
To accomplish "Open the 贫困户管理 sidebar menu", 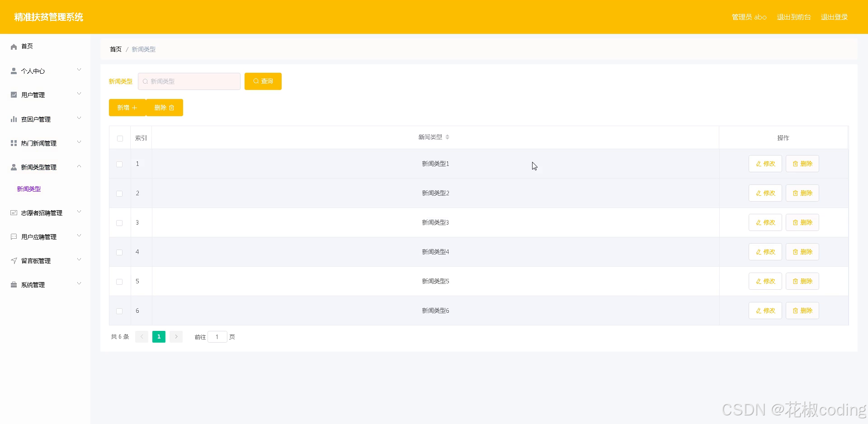I will tap(45, 119).
